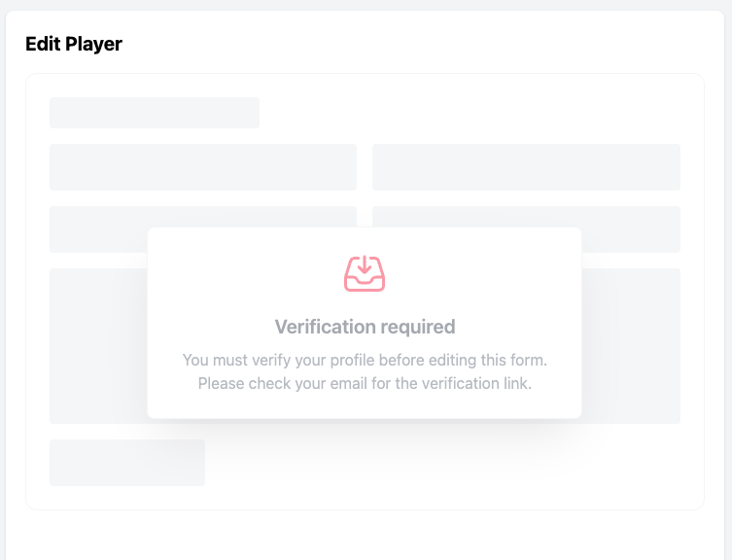732x560 pixels.
Task: Click the pink inbox download icon
Action: (x=365, y=273)
